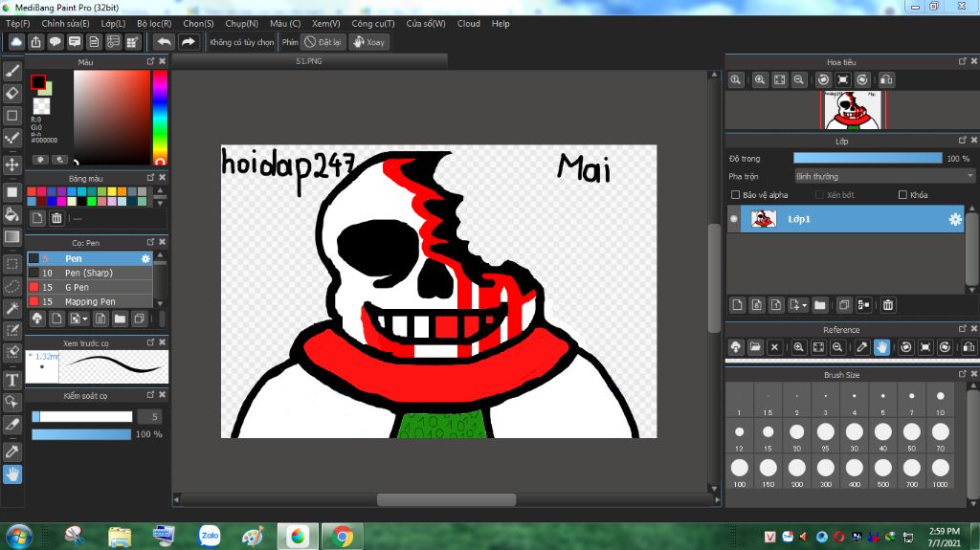Toggle Bảo vệ alpha checkbox
This screenshot has width=980, height=550.
pyautogui.click(x=736, y=195)
